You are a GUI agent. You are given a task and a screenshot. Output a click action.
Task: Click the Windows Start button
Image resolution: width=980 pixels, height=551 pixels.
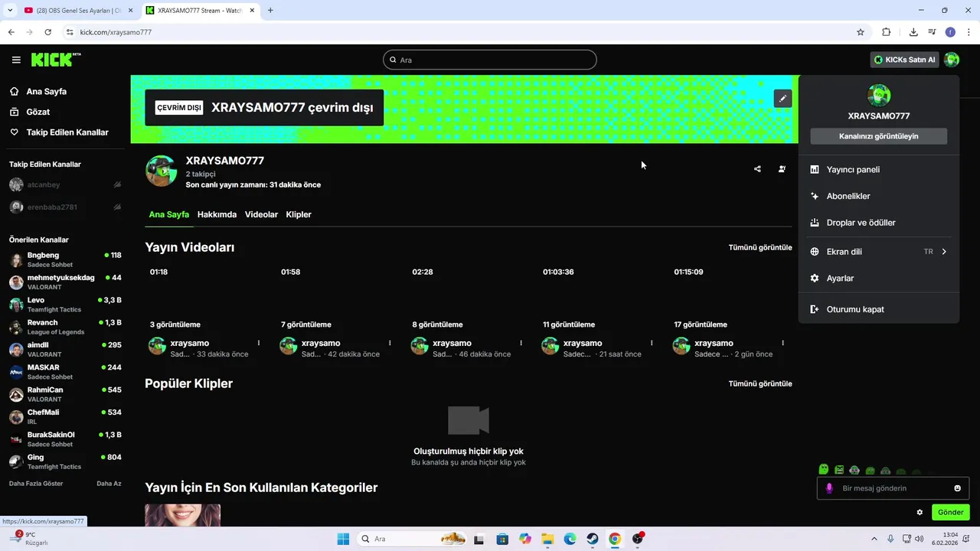343,539
